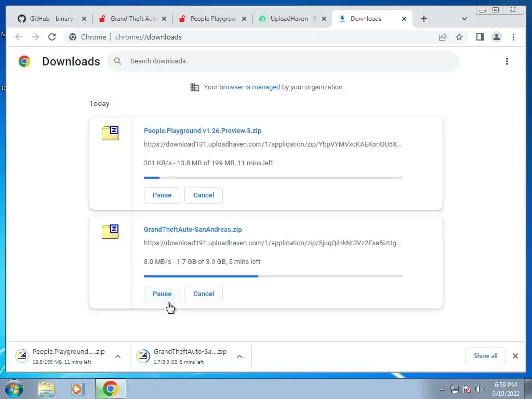Click the zip file icon for People.Playground
The height and width of the screenshot is (399, 532).
110,132
